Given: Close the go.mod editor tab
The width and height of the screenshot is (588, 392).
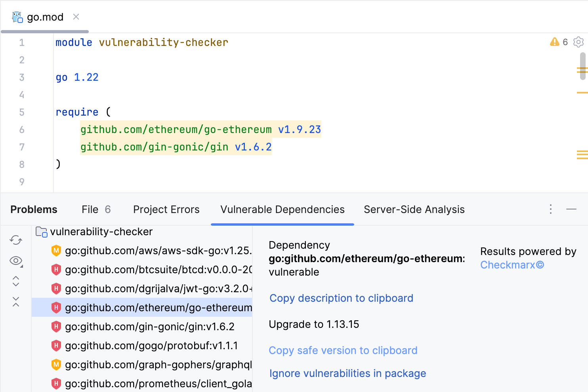Looking at the screenshot, I should pos(76,17).
